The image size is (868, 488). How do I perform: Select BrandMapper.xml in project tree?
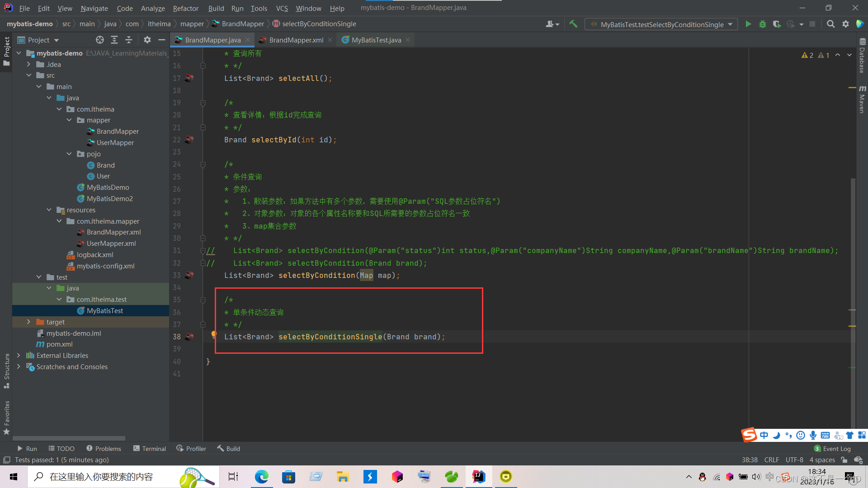coord(113,232)
